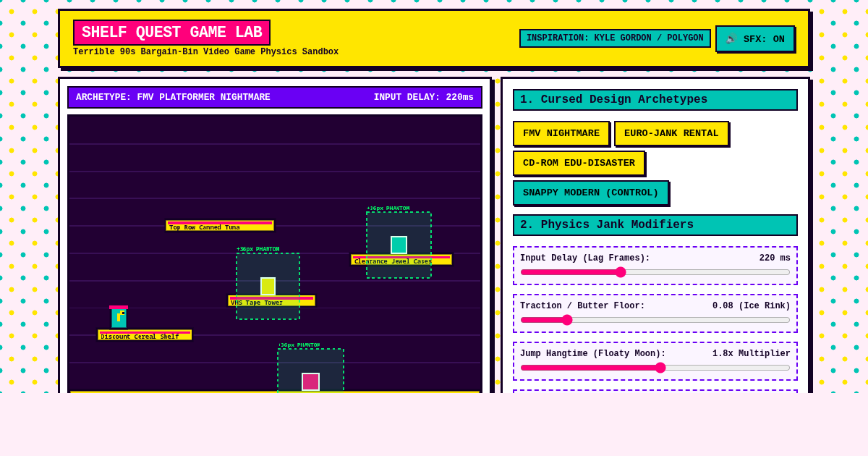Click the '0.08 (Ice Rink)' value

(x=752, y=306)
